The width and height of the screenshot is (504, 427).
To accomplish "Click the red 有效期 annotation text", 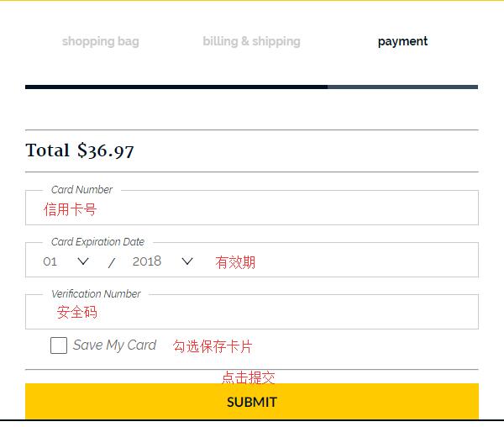I will coord(235,262).
